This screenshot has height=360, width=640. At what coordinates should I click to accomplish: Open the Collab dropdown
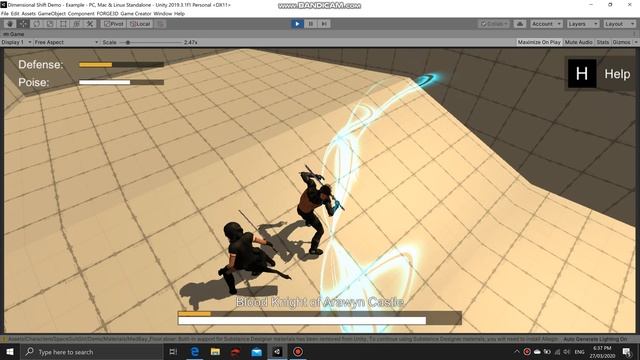(x=494, y=24)
